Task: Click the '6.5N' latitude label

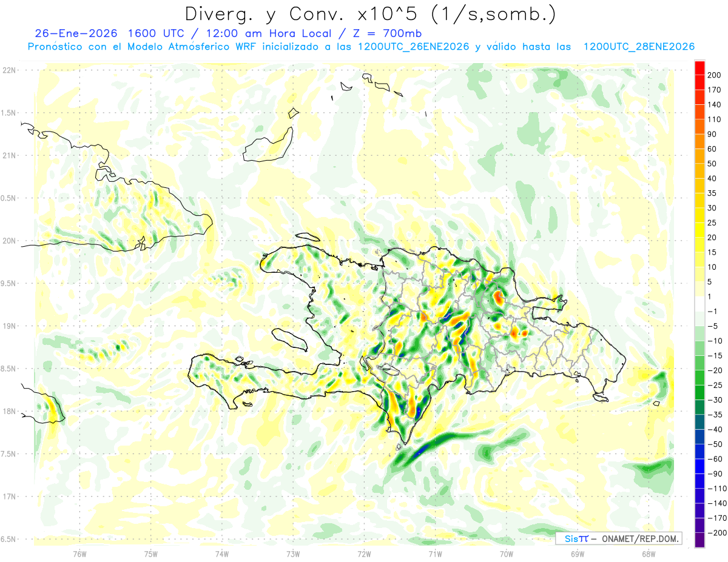Action: (8, 539)
